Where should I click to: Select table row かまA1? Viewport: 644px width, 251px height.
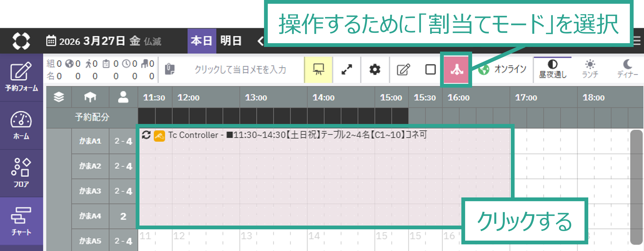coord(90,141)
